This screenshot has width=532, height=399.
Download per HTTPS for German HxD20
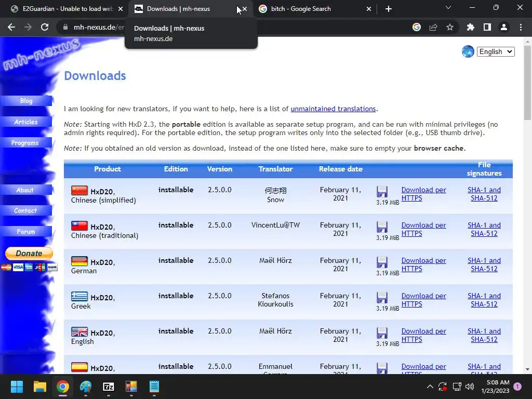coord(424,264)
